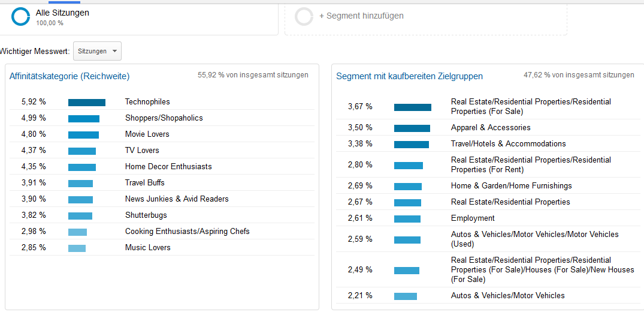Click the Home Decor Enthusiasts bar
This screenshot has width=644, height=312.
point(82,167)
